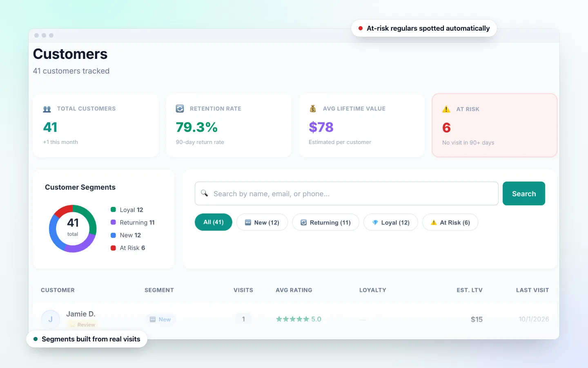
Task: Click the blue New legend swatch
Action: 114,235
